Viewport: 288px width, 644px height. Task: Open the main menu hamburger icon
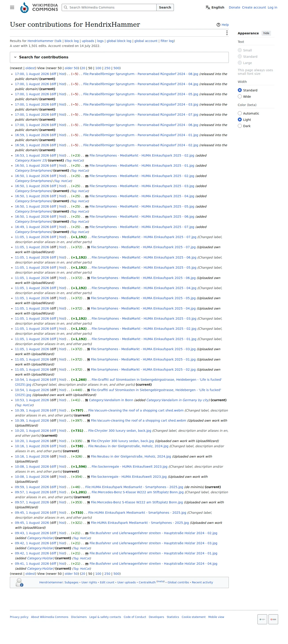pos(12,7)
